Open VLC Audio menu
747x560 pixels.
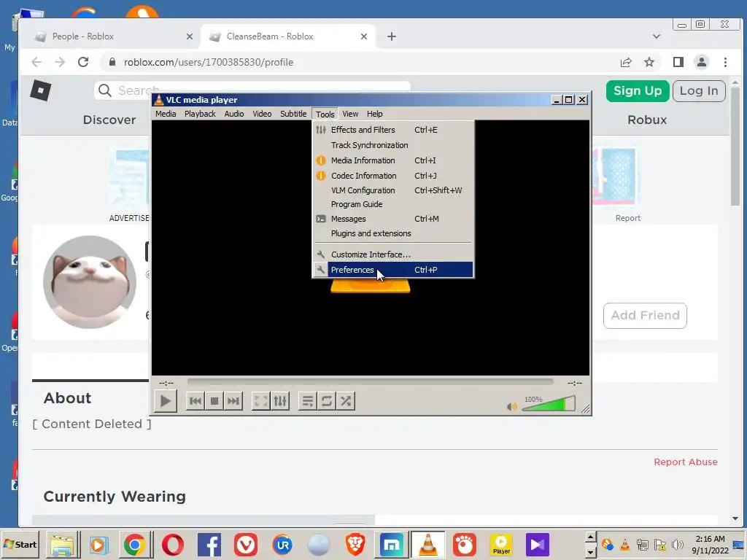coord(234,114)
